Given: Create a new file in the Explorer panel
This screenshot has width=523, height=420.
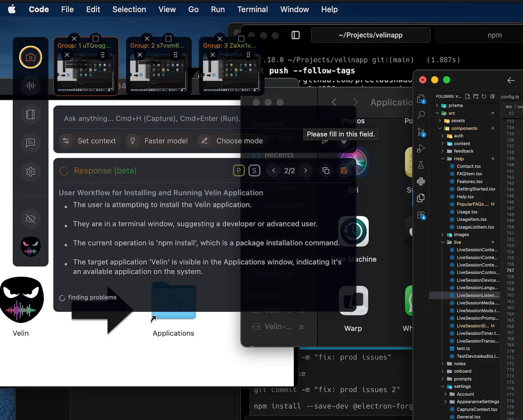Looking at the screenshot, I should pyautogui.click(x=467, y=96).
